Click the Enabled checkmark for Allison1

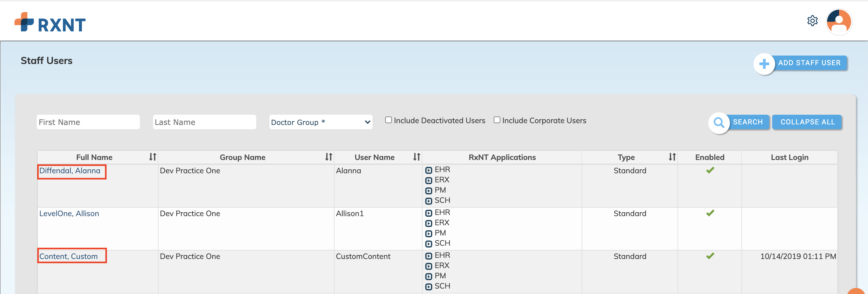pos(710,213)
